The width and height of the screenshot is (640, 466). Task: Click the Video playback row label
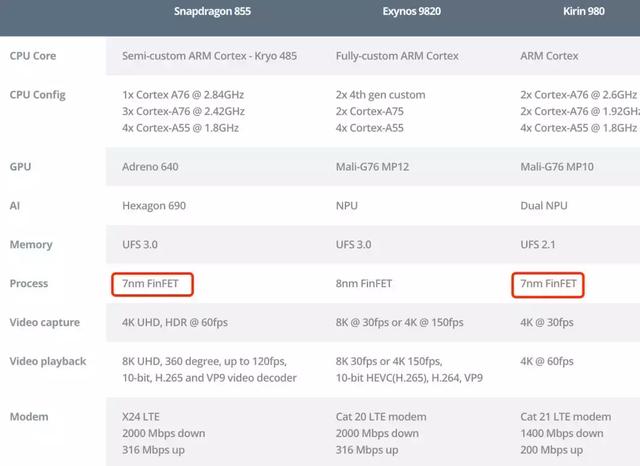[48, 361]
